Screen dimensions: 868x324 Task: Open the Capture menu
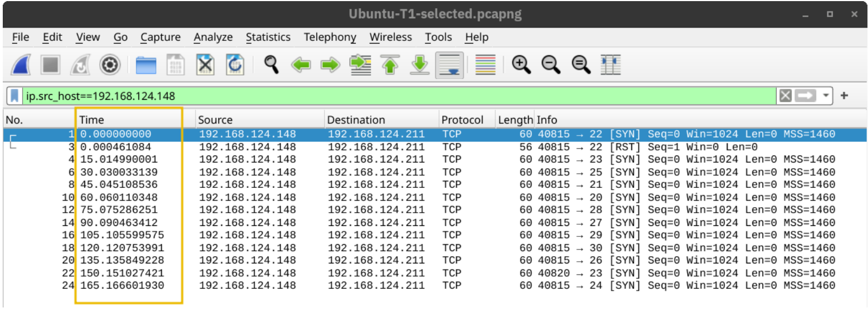[x=160, y=37]
